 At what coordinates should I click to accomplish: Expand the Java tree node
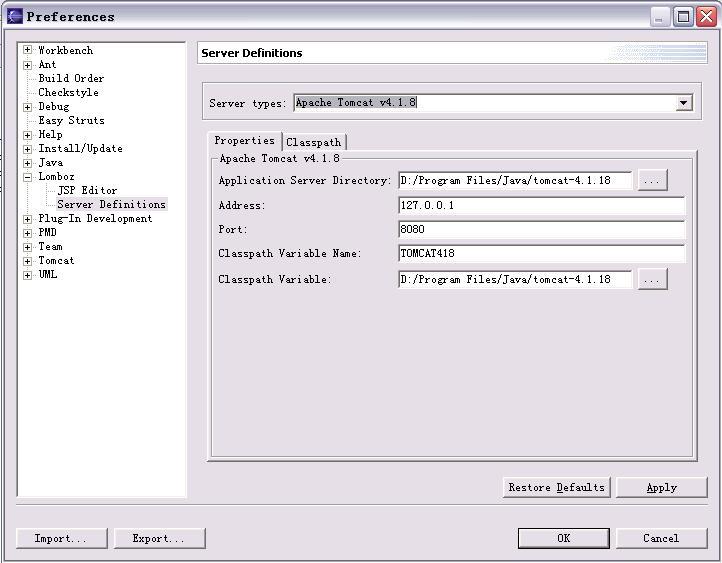pyautogui.click(x=28, y=163)
